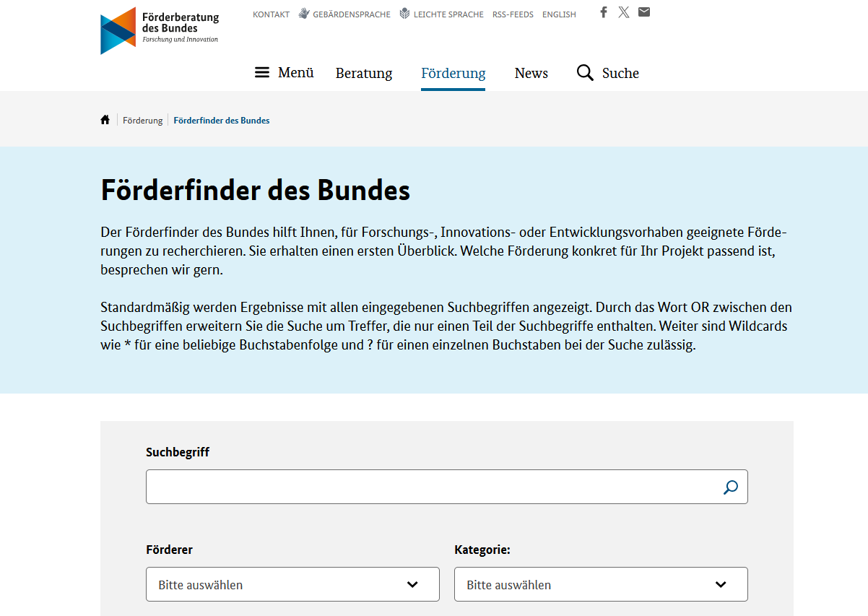Click the Förderung breadcrumb link

click(x=143, y=121)
